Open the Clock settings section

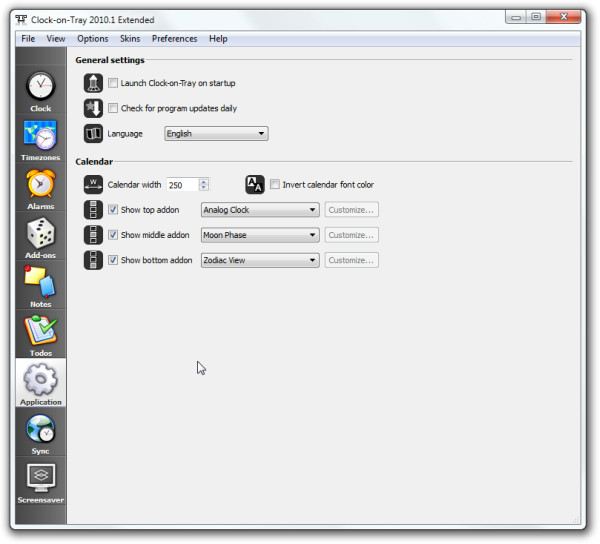pos(41,92)
